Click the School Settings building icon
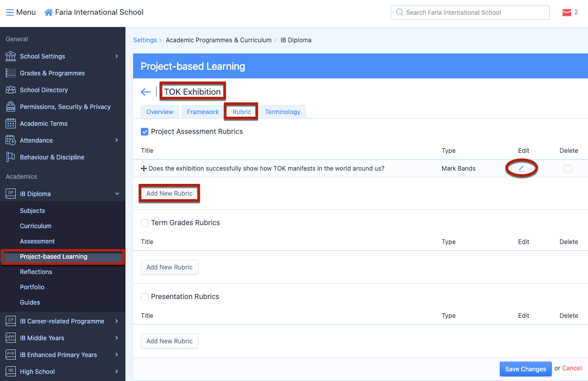 click(x=11, y=56)
